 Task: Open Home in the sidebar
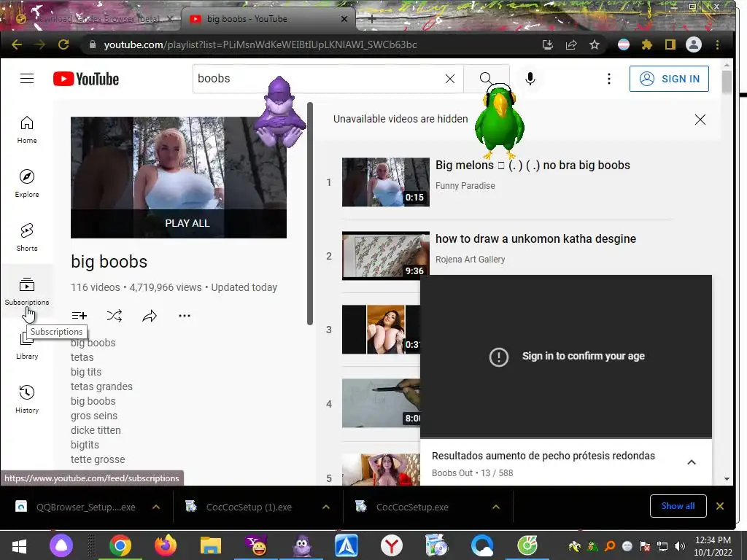point(27,130)
